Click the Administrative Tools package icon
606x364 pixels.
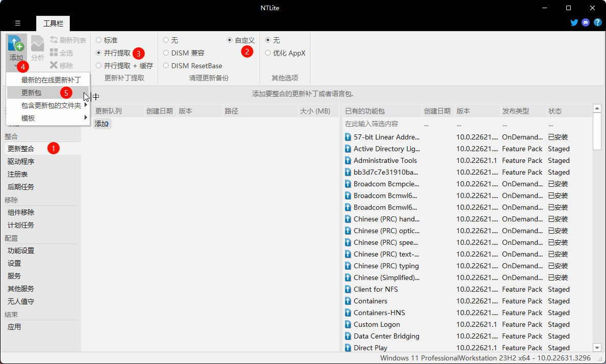(x=348, y=160)
